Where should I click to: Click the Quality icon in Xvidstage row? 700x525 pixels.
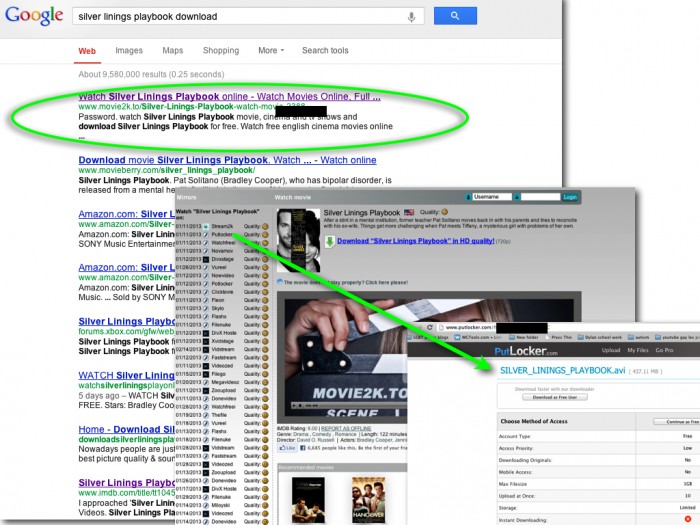tap(265, 342)
